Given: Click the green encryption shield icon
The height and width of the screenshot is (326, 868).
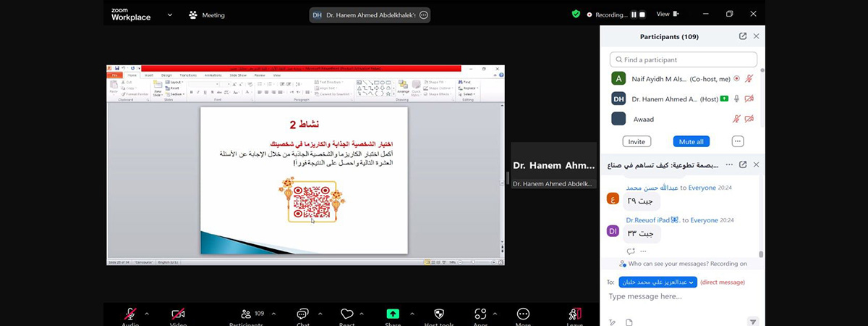Looking at the screenshot, I should coord(576,14).
